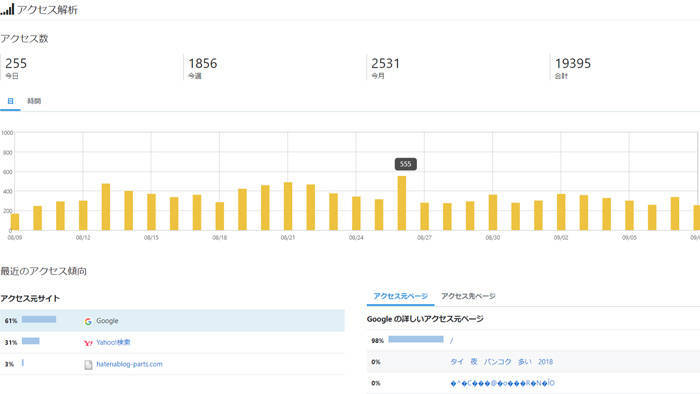The height and width of the screenshot is (394, 700).
Task: Click the total access count 19395
Action: (x=573, y=63)
